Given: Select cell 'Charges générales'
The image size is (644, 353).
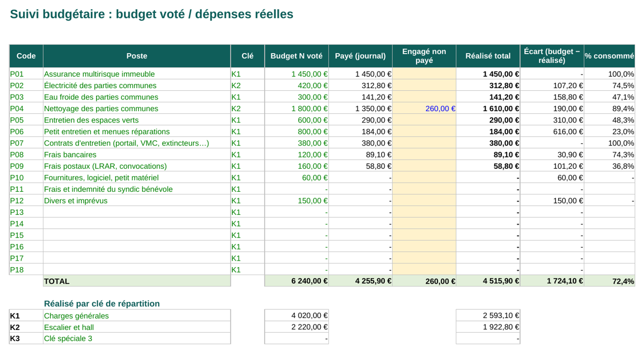Looking at the screenshot, I should [x=137, y=315].
